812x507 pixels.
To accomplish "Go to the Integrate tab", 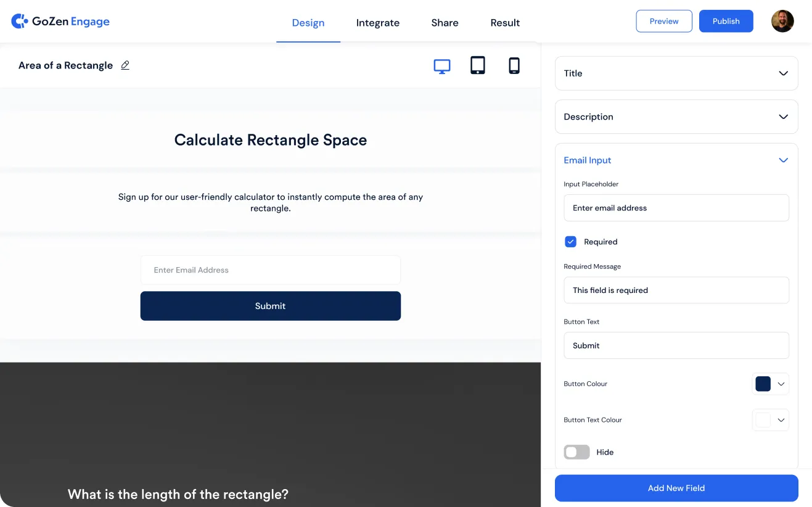I will [377, 23].
